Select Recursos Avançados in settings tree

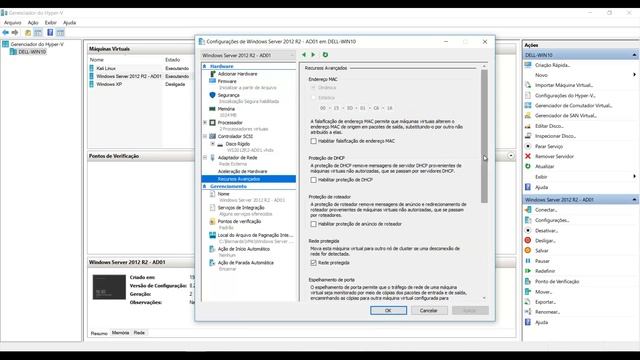(249, 179)
